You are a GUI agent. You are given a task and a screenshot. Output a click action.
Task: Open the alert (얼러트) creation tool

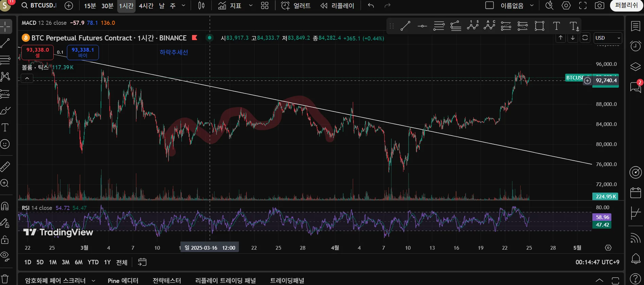click(296, 6)
